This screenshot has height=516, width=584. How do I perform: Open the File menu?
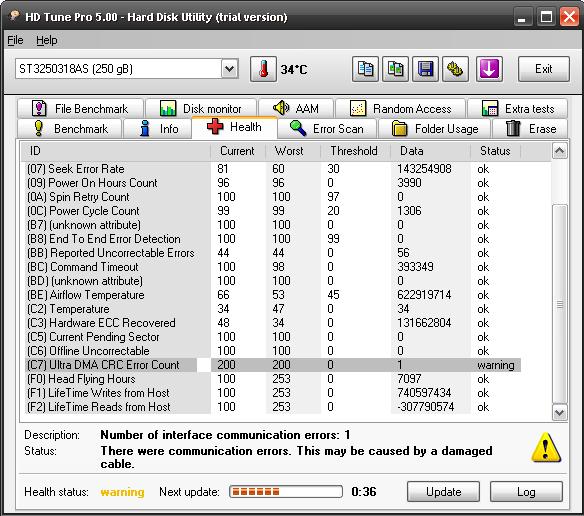coord(15,40)
